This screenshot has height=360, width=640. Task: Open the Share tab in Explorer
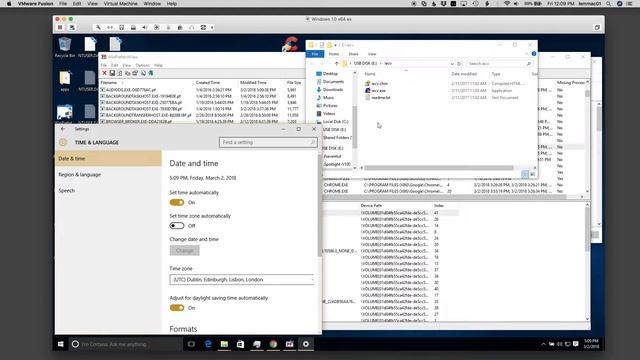353,54
